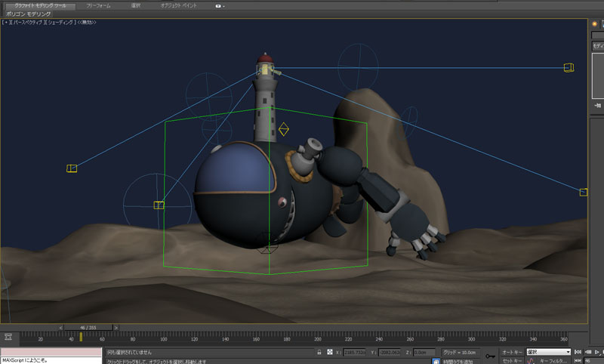Click the モディ modifier list dropdown

click(598, 46)
